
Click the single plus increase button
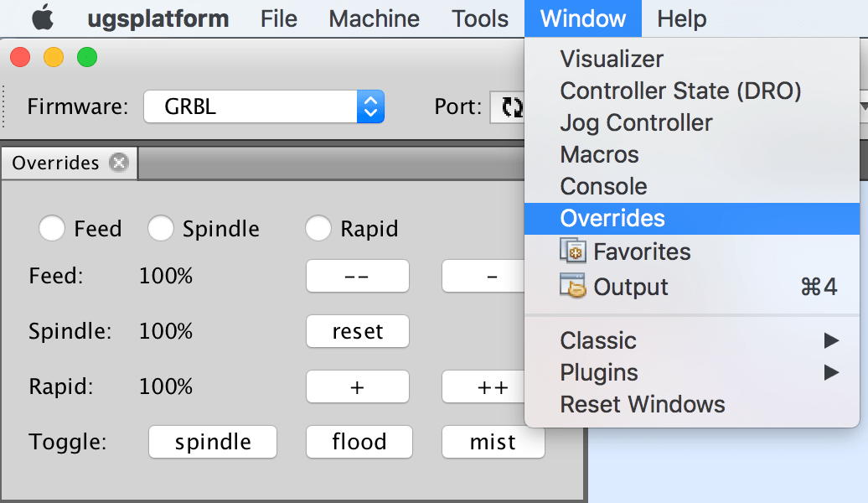coord(358,386)
